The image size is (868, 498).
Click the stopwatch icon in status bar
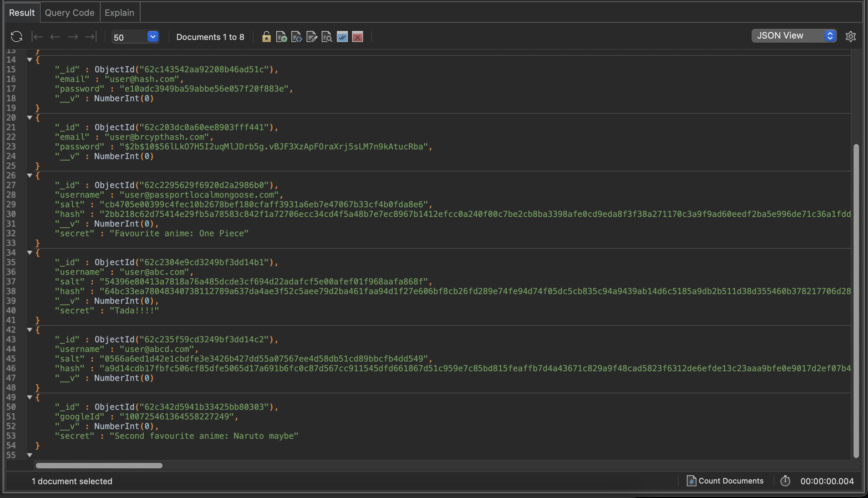pyautogui.click(x=785, y=481)
